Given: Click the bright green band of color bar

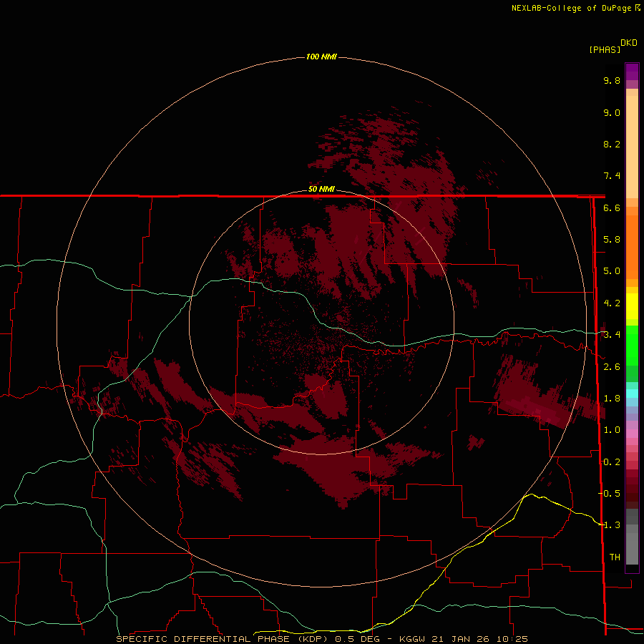Looking at the screenshot, I should 632,345.
